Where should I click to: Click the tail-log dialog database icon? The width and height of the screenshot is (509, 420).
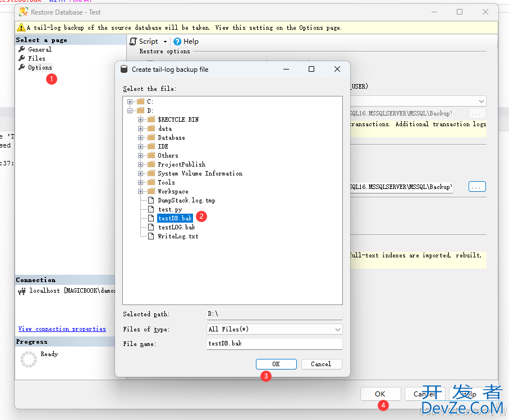coord(124,69)
